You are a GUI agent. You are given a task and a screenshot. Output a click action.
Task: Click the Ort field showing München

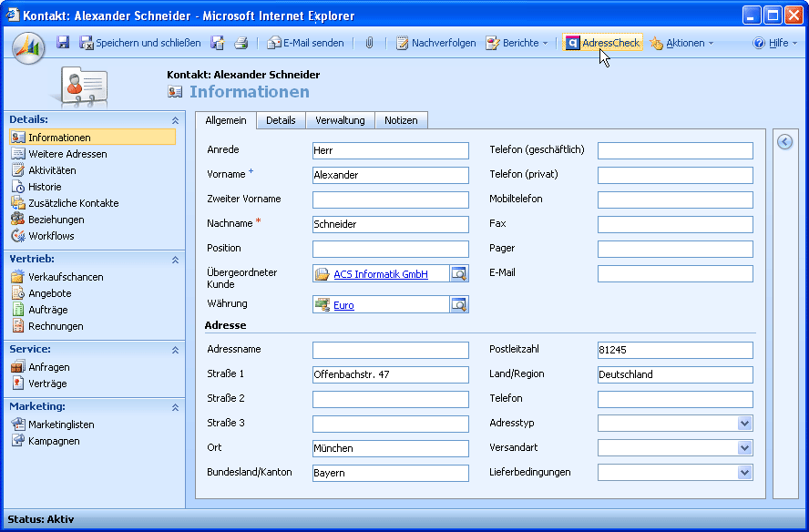pos(391,448)
